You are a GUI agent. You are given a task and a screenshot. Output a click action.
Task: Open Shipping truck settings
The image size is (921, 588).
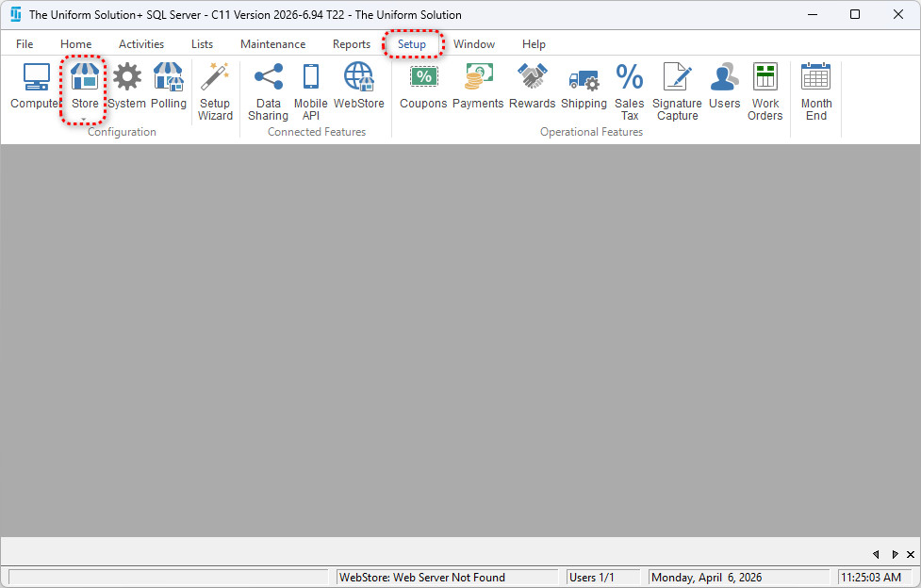(584, 87)
